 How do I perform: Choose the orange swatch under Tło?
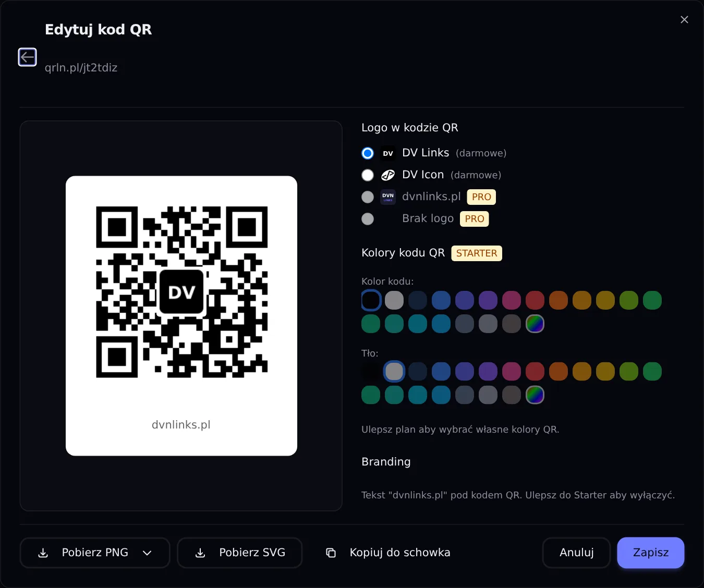pos(559,372)
